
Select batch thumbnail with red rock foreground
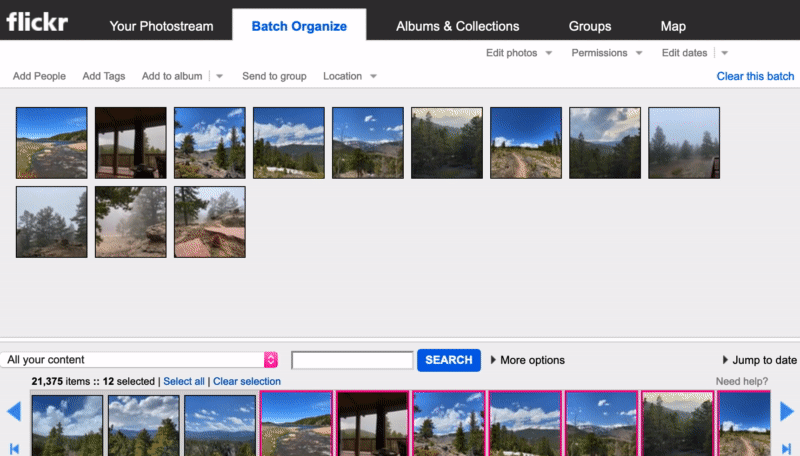pyautogui.click(x=210, y=222)
